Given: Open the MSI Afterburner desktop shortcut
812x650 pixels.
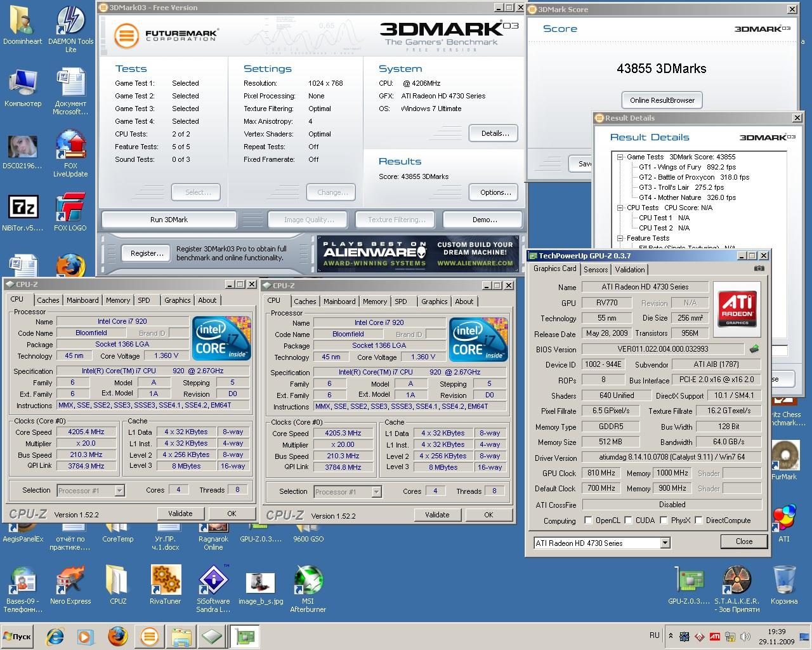Looking at the screenshot, I should pos(308,589).
